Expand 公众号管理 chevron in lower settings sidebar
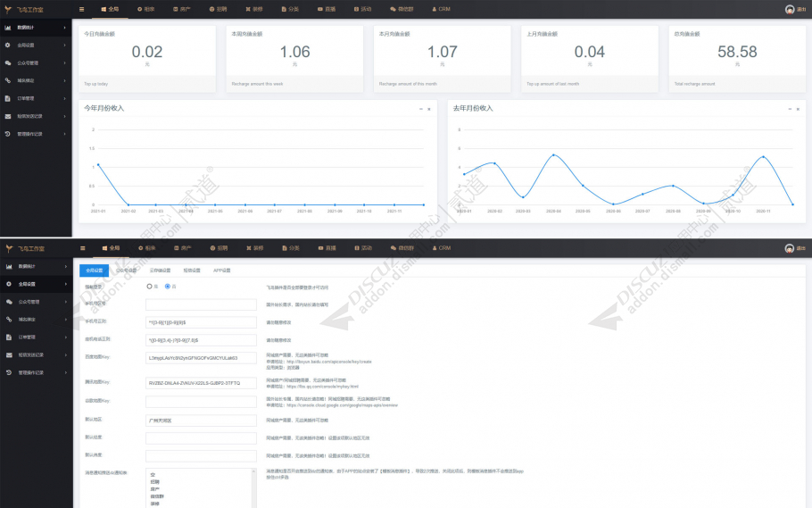This screenshot has height=508, width=812. (65, 302)
